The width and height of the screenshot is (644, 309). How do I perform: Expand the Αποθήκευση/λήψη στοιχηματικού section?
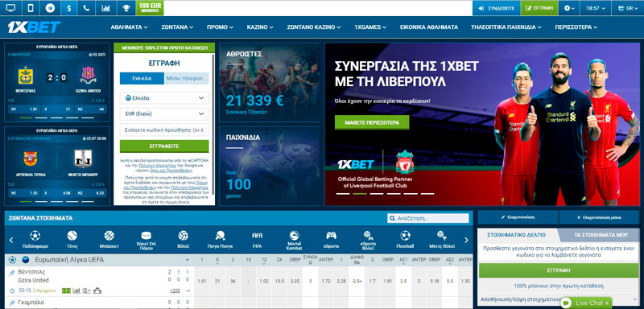(559, 299)
